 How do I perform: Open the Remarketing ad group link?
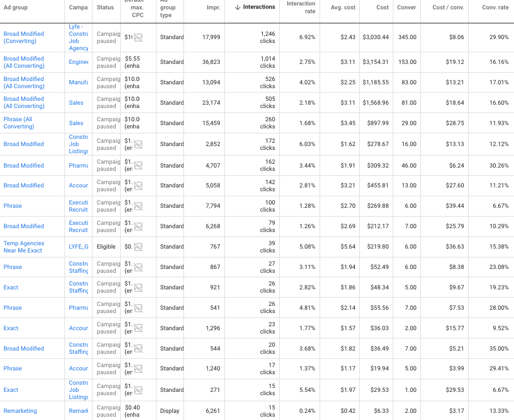coord(20,411)
